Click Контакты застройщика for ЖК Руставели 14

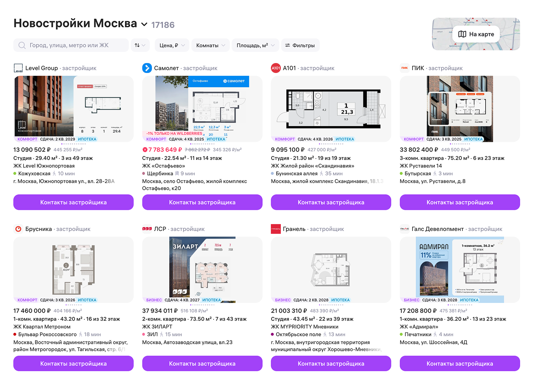tap(460, 202)
